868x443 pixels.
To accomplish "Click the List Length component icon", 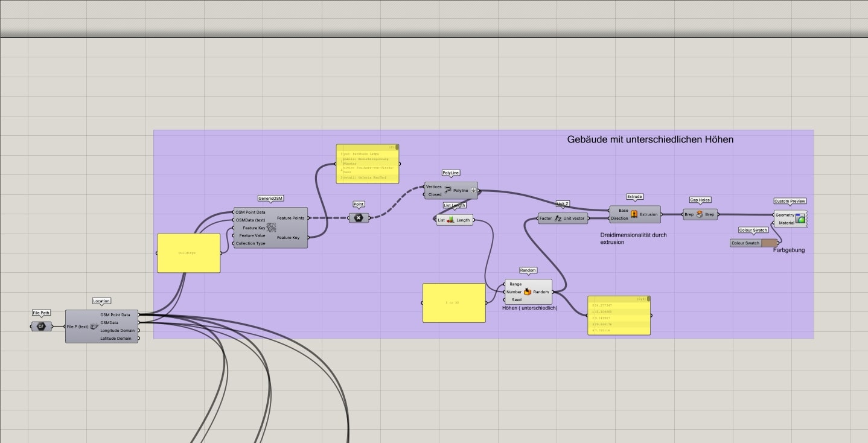I will coord(450,220).
